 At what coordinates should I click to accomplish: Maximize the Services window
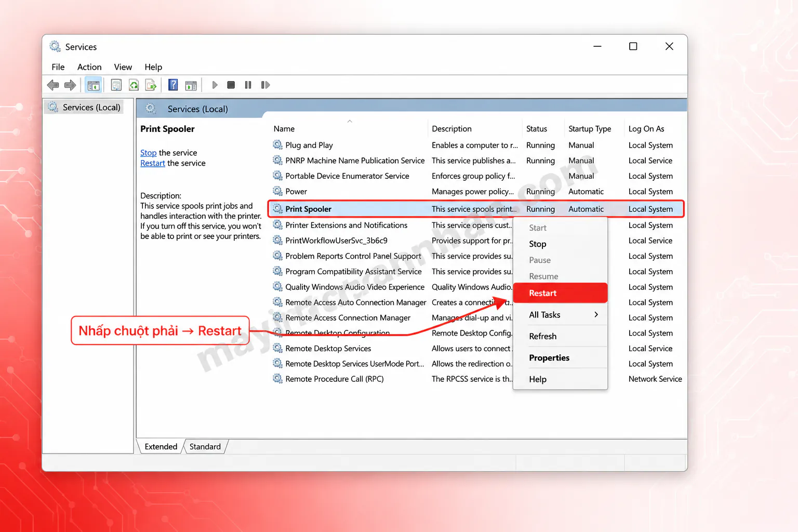tap(633, 46)
